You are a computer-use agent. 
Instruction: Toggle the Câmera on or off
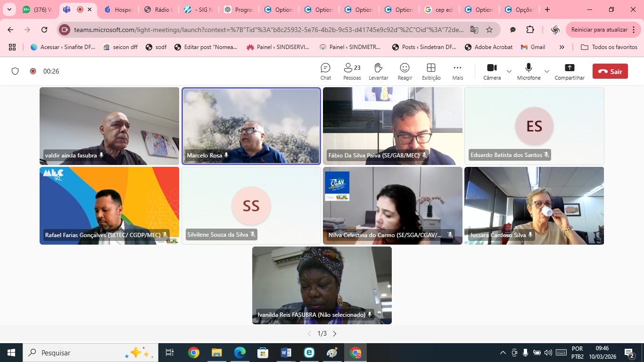(492, 71)
